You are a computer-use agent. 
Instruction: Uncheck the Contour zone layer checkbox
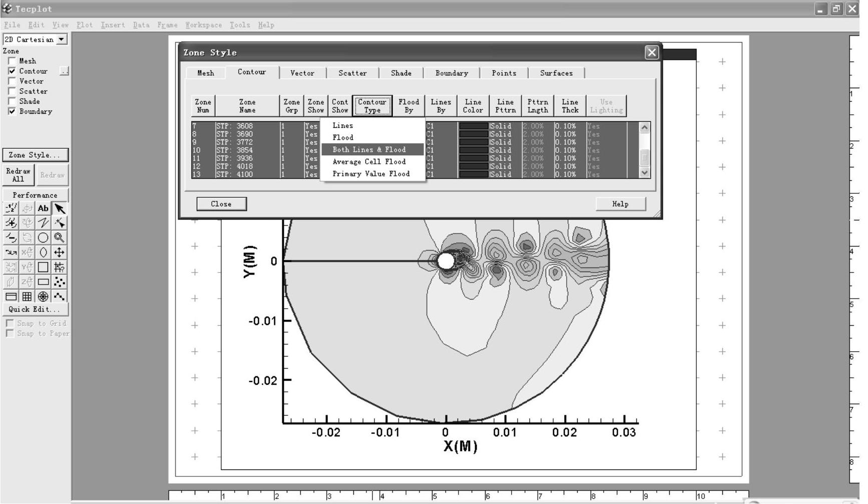click(12, 71)
